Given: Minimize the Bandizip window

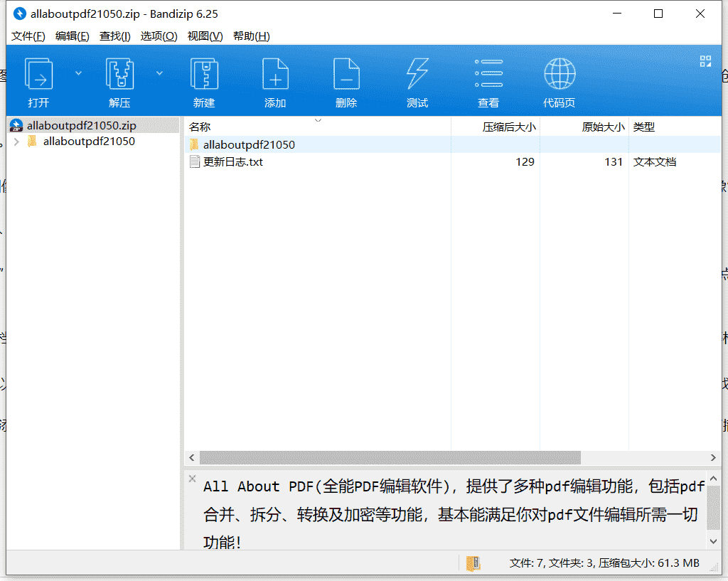Looking at the screenshot, I should point(617,14).
